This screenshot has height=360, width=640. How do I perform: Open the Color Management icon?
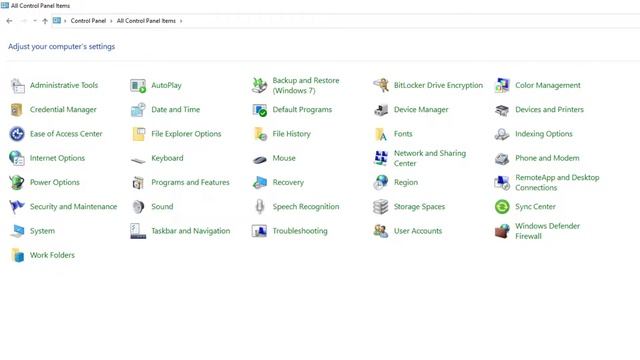[x=502, y=85]
